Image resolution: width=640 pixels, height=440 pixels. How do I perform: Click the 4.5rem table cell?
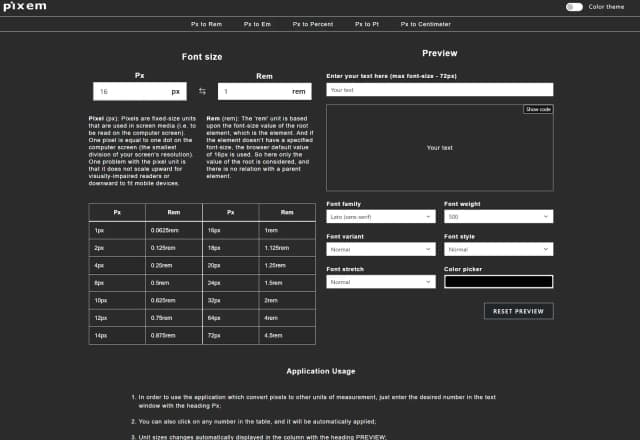(x=287, y=336)
